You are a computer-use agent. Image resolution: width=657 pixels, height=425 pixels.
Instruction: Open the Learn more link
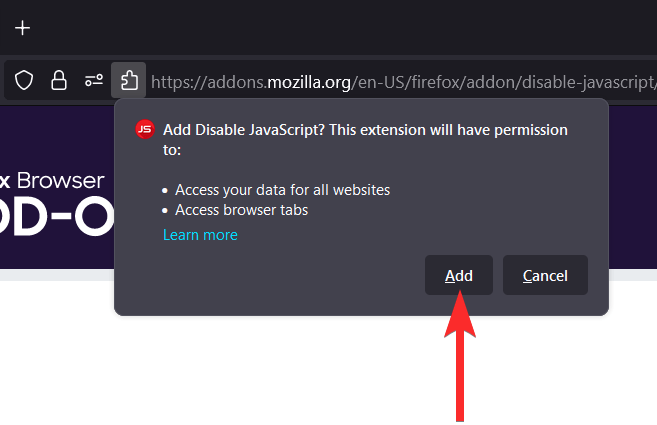pyautogui.click(x=200, y=235)
